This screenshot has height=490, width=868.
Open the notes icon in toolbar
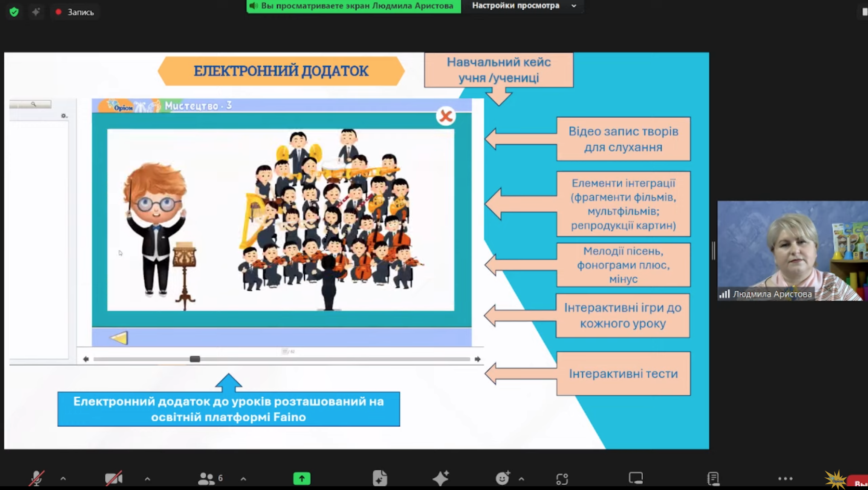(713, 478)
